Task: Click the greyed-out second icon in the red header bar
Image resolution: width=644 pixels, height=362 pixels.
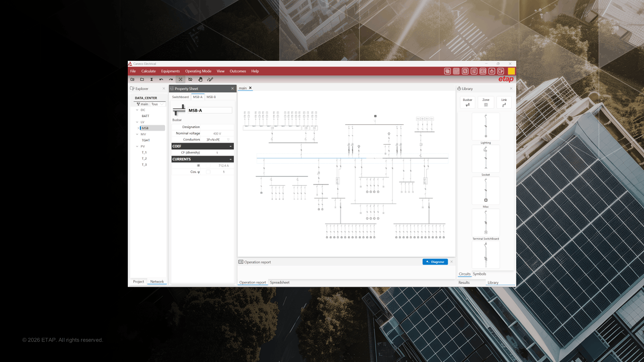Action: (x=456, y=71)
